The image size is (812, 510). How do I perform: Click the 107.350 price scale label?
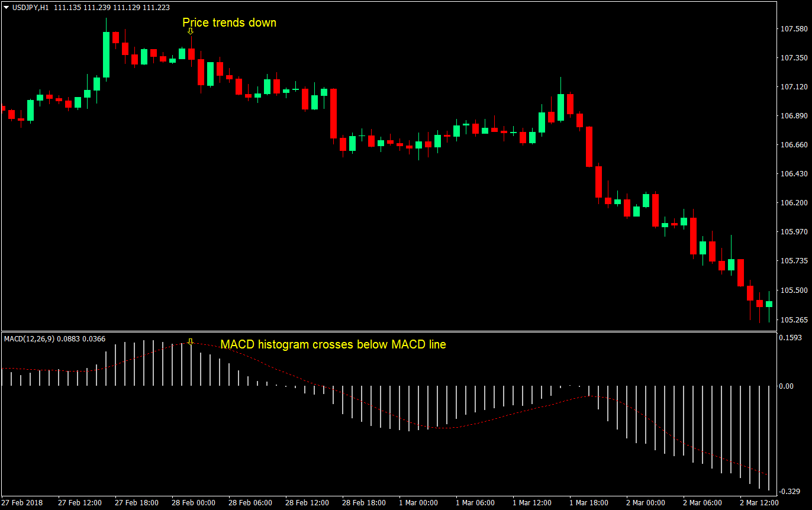pos(794,57)
